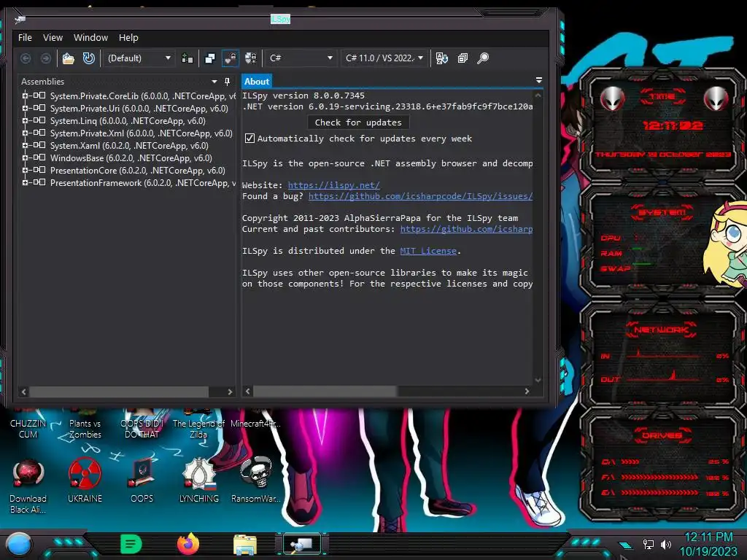Image resolution: width=747 pixels, height=560 pixels.
Task: Select System.Xaml (6.0.2.0) in tree
Action: 129,146
